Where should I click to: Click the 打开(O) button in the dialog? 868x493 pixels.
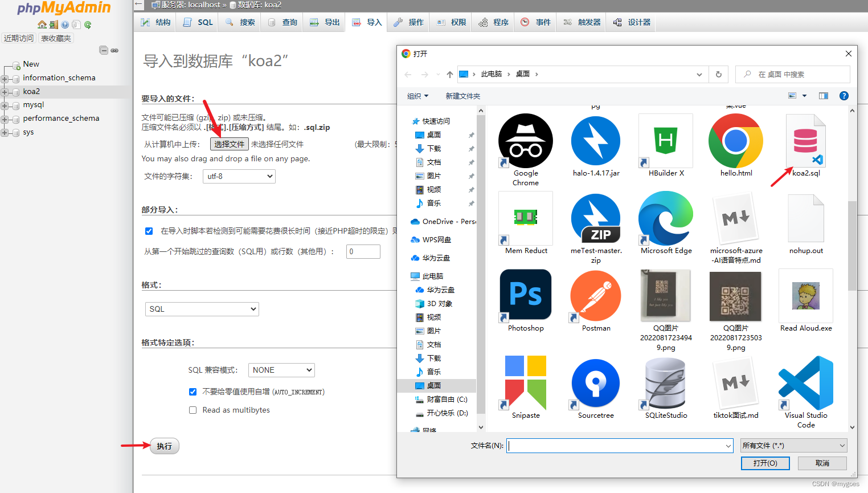pyautogui.click(x=765, y=463)
